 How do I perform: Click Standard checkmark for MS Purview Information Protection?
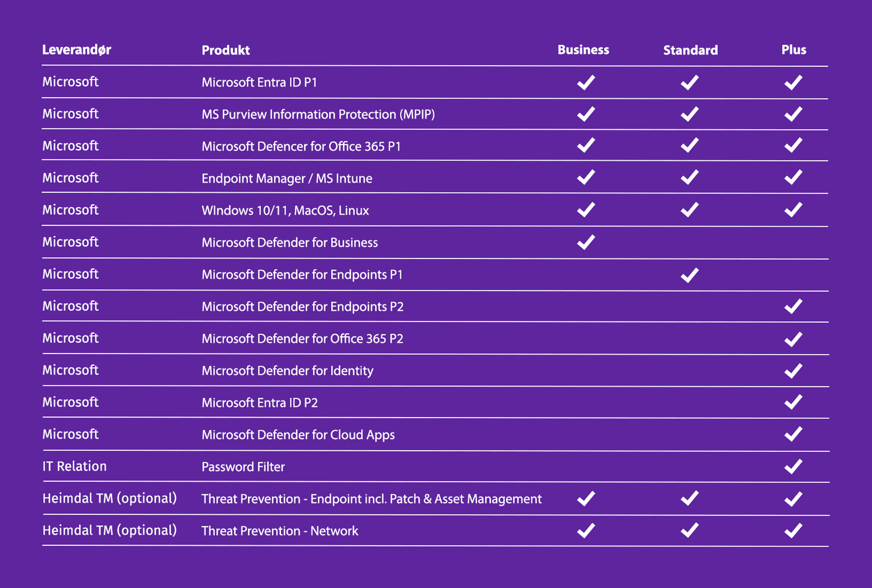(689, 114)
